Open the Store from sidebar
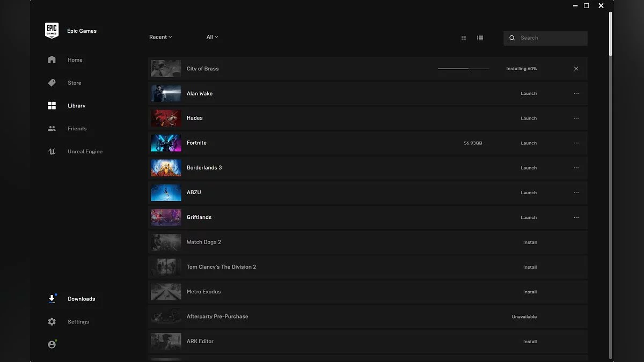This screenshot has height=362, width=644. point(75,83)
